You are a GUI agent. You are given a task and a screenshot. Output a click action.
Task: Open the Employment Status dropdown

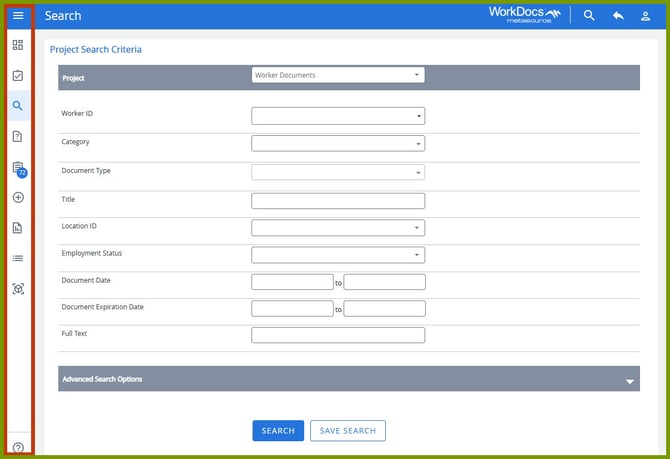pos(338,255)
